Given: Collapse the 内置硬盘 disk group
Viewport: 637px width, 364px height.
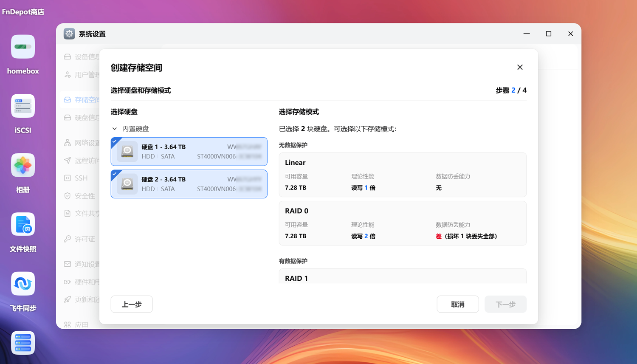Looking at the screenshot, I should coord(115,129).
